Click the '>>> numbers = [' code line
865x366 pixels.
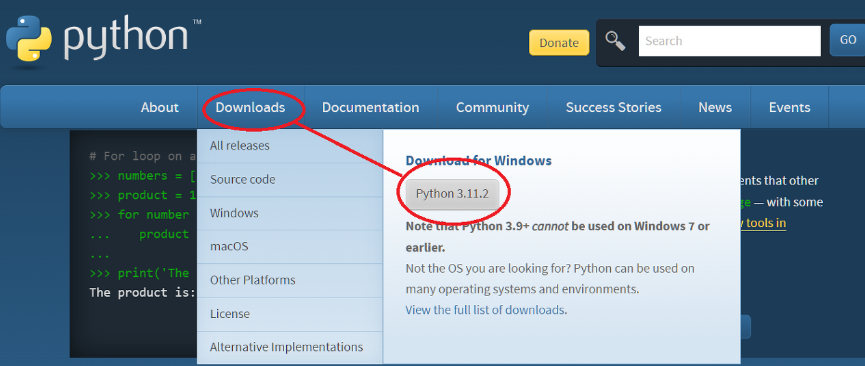tap(142, 176)
